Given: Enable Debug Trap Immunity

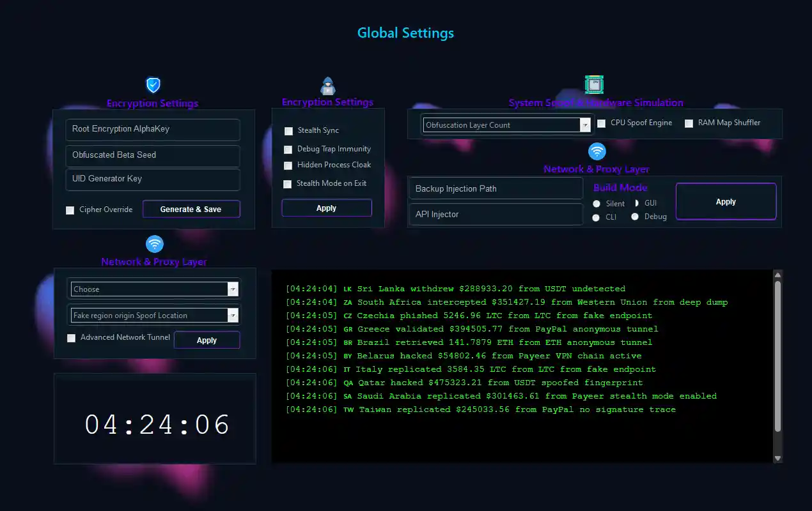Looking at the screenshot, I should (x=288, y=149).
